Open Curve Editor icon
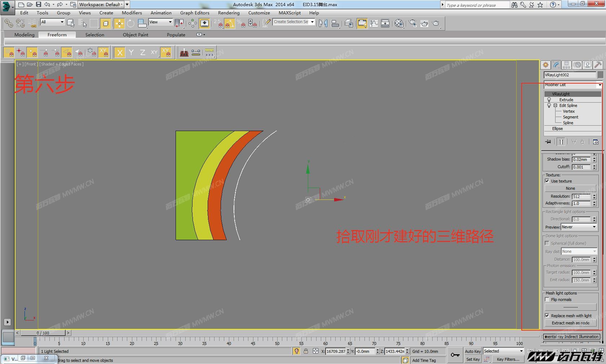This screenshot has width=606, height=364. click(374, 23)
